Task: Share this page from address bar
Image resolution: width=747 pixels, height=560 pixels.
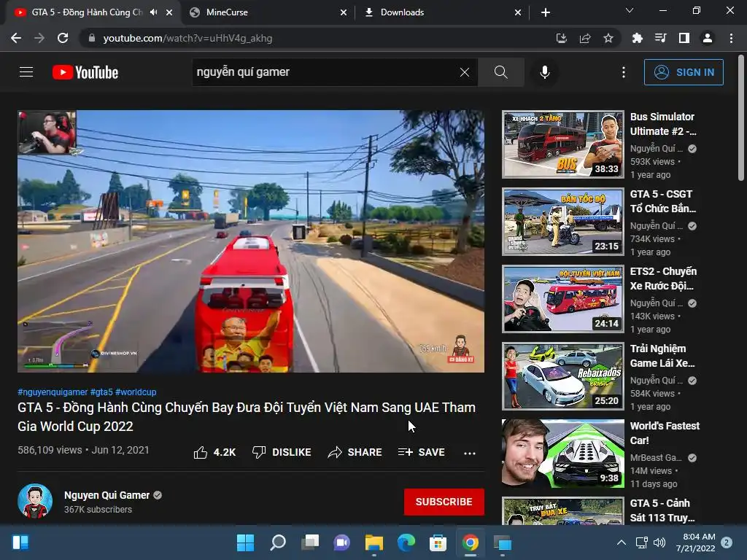Action: point(585,38)
